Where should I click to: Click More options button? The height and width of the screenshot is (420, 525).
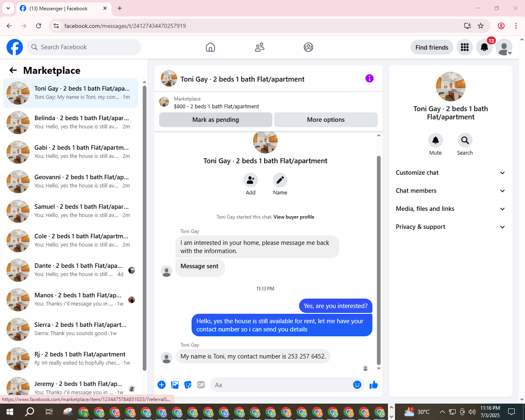click(326, 120)
